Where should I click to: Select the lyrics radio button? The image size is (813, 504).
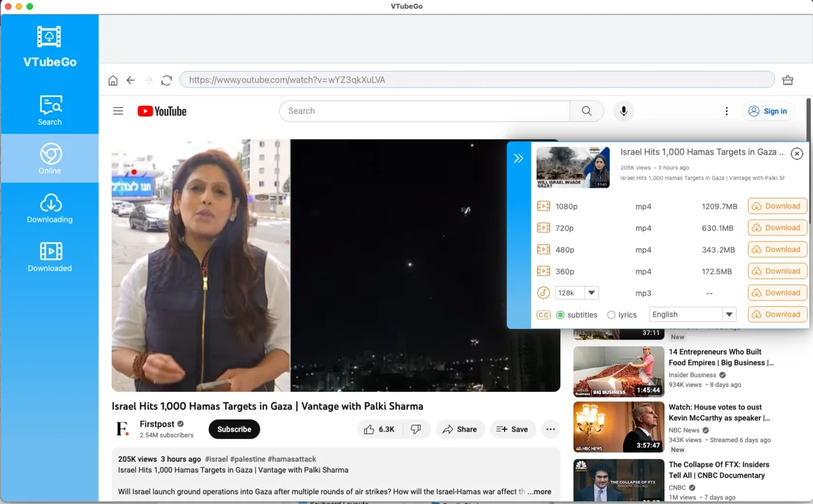click(x=611, y=315)
